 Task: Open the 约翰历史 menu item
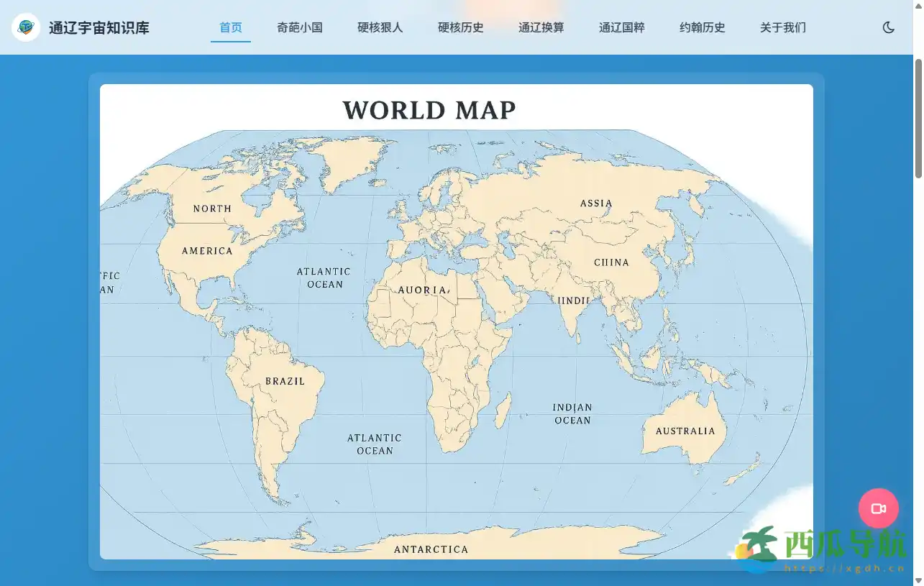[703, 27]
